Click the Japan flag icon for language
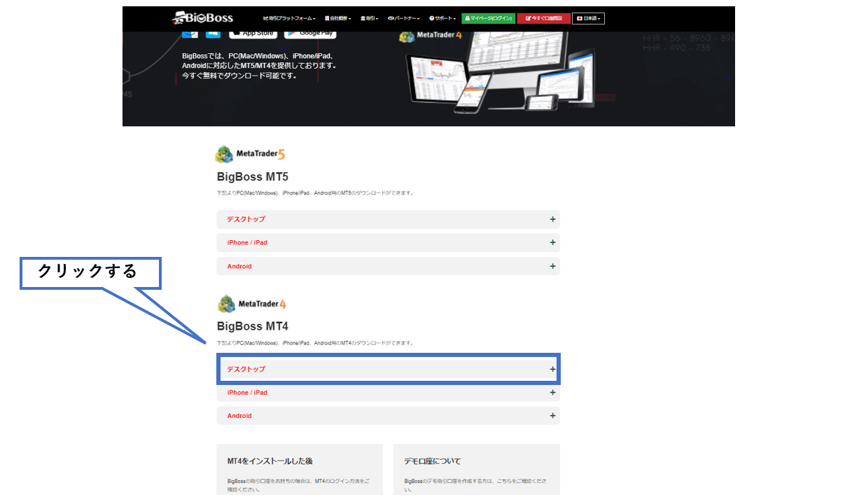Image resolution: width=845 pixels, height=504 pixels. 579,18
